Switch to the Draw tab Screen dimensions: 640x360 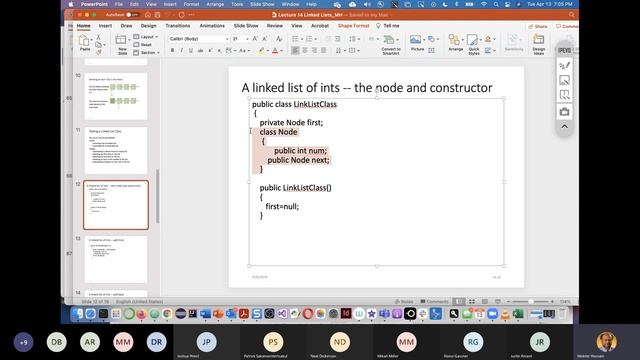126,26
